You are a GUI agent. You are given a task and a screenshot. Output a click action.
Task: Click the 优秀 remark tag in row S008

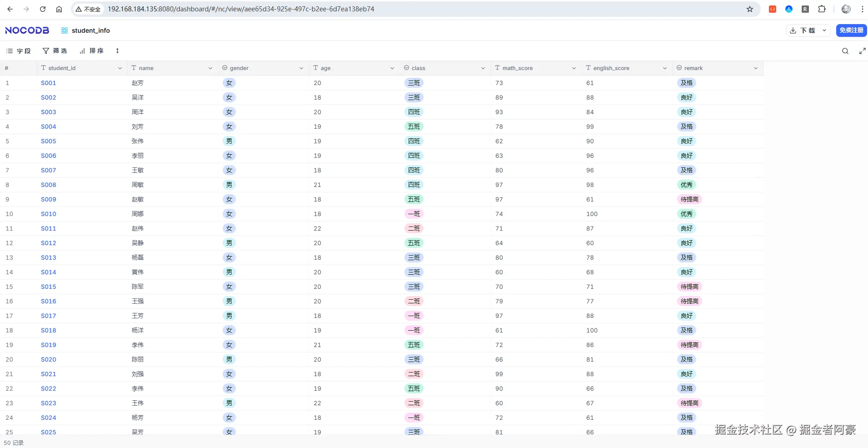click(687, 185)
